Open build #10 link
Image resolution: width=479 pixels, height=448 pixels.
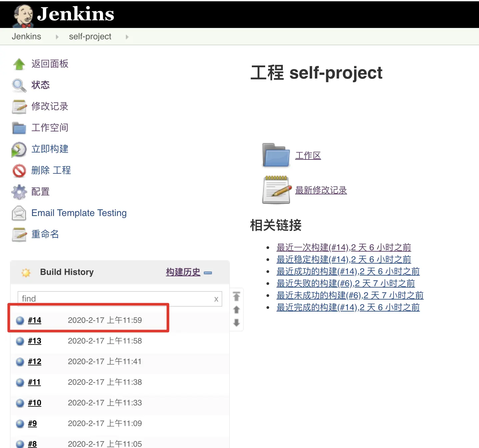tap(35, 403)
